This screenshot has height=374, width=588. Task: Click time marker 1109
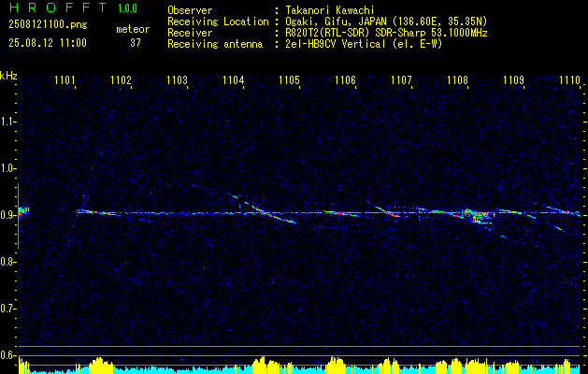pyautogui.click(x=513, y=79)
